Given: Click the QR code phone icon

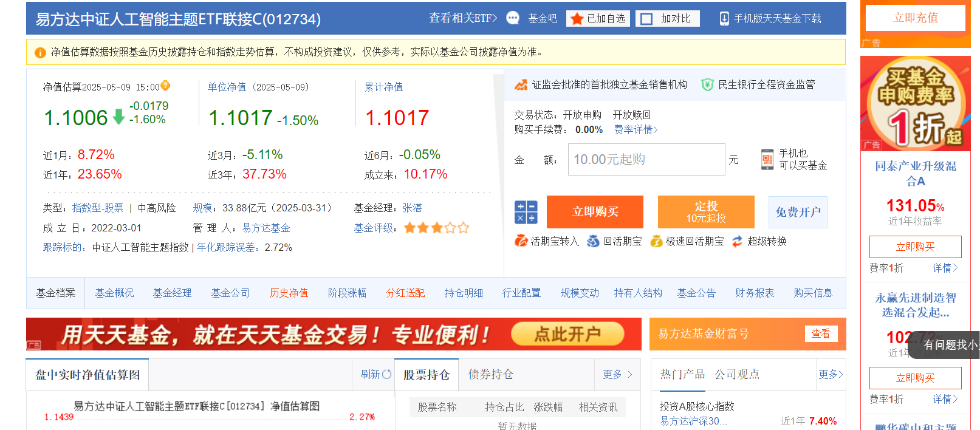Looking at the screenshot, I should pos(767,160).
